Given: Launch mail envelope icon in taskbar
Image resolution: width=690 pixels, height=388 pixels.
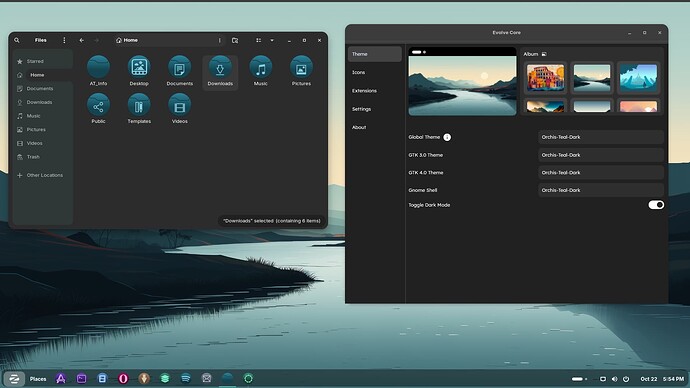Looking at the screenshot, I should pos(206,378).
